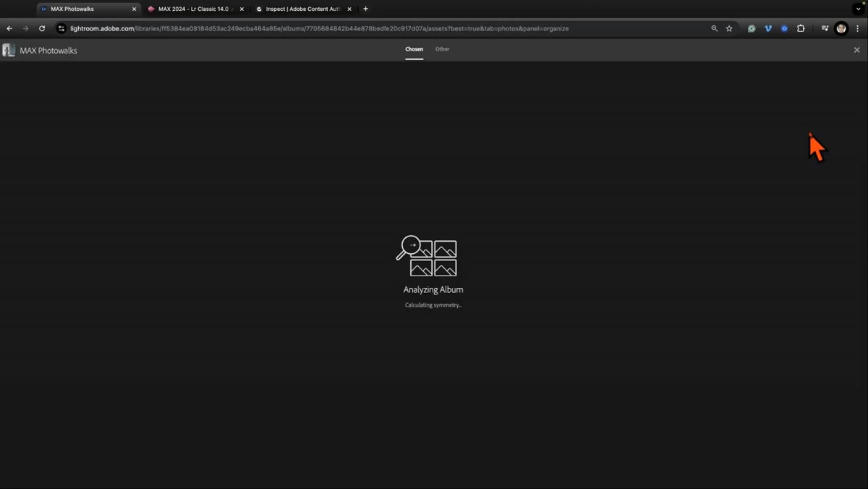Switch to the Chosen tab
This screenshot has height=489, width=868.
tap(414, 49)
